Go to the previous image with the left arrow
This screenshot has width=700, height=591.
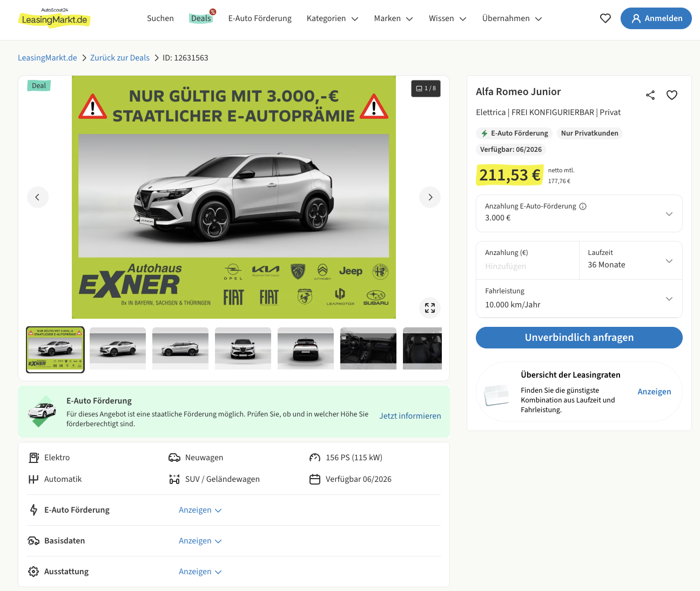pos(38,197)
